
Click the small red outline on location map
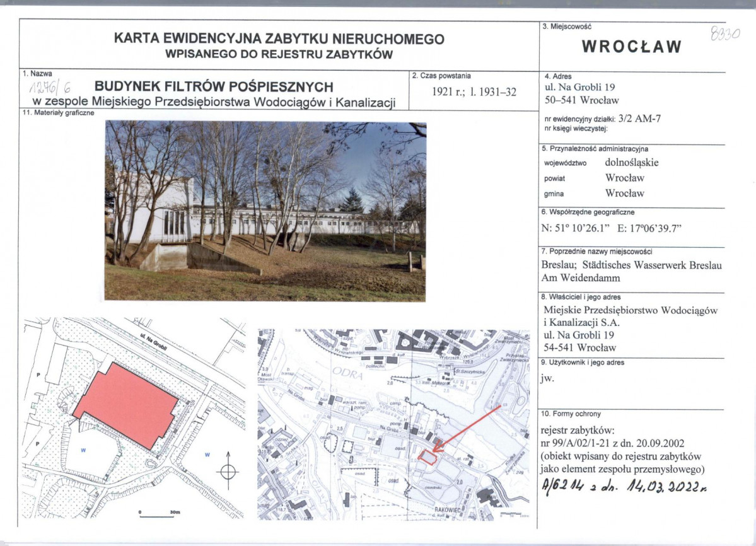tap(427, 457)
